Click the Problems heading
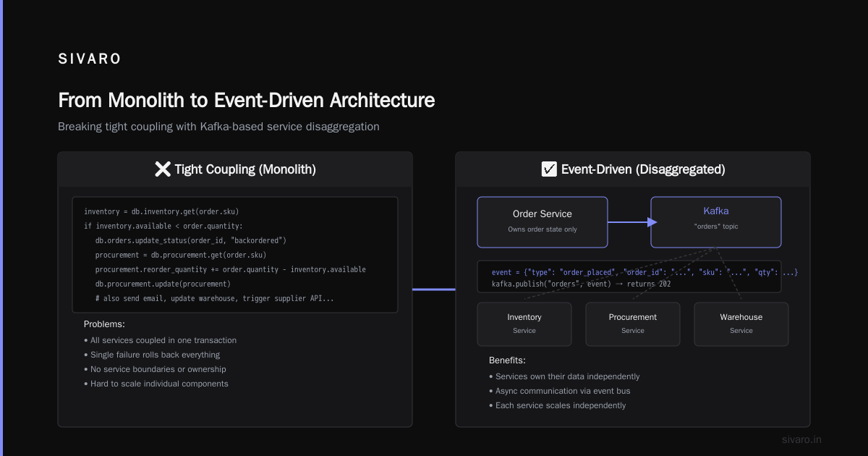The height and width of the screenshot is (456, 868). [x=104, y=324]
